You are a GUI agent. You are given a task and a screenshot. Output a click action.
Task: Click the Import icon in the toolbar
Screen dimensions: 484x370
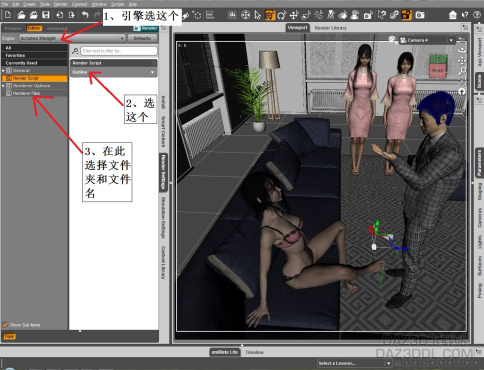pos(59,15)
